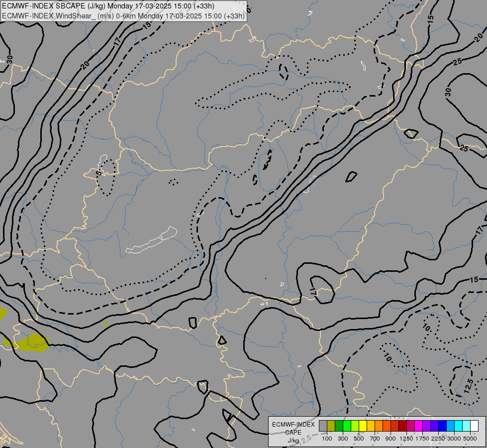Image resolution: width=487 pixels, height=448 pixels.
Task: Click the dark green legend swatch
Action: coord(339,426)
